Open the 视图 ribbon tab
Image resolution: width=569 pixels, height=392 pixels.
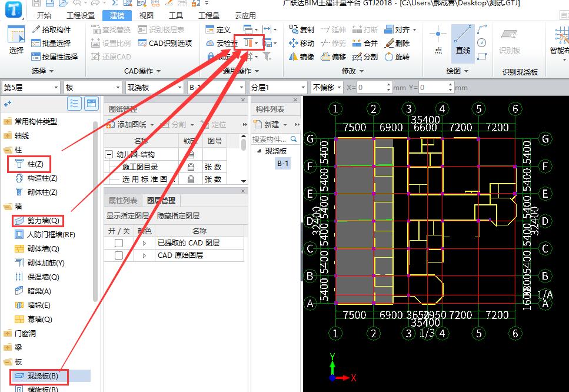pyautogui.click(x=147, y=16)
